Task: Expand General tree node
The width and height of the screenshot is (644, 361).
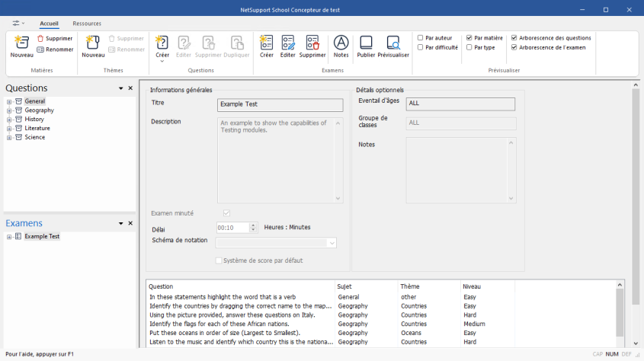Action: (x=9, y=101)
